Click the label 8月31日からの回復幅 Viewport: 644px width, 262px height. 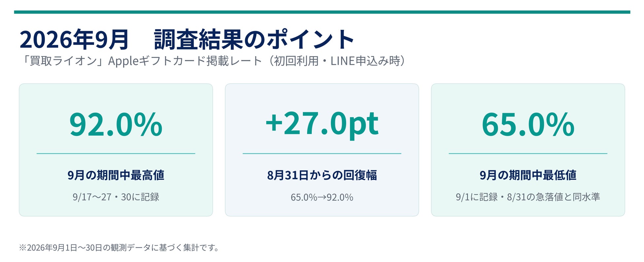pyautogui.click(x=322, y=175)
